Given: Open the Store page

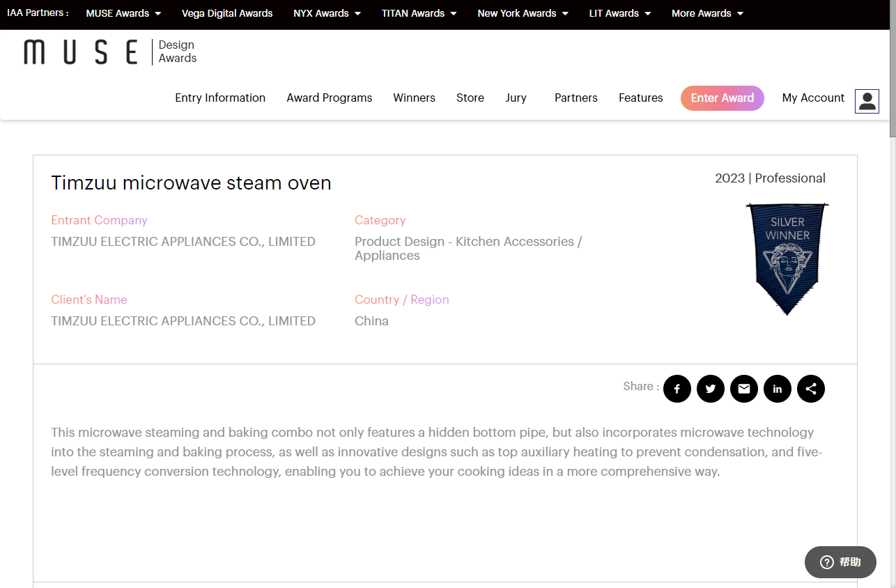Looking at the screenshot, I should click(x=470, y=98).
